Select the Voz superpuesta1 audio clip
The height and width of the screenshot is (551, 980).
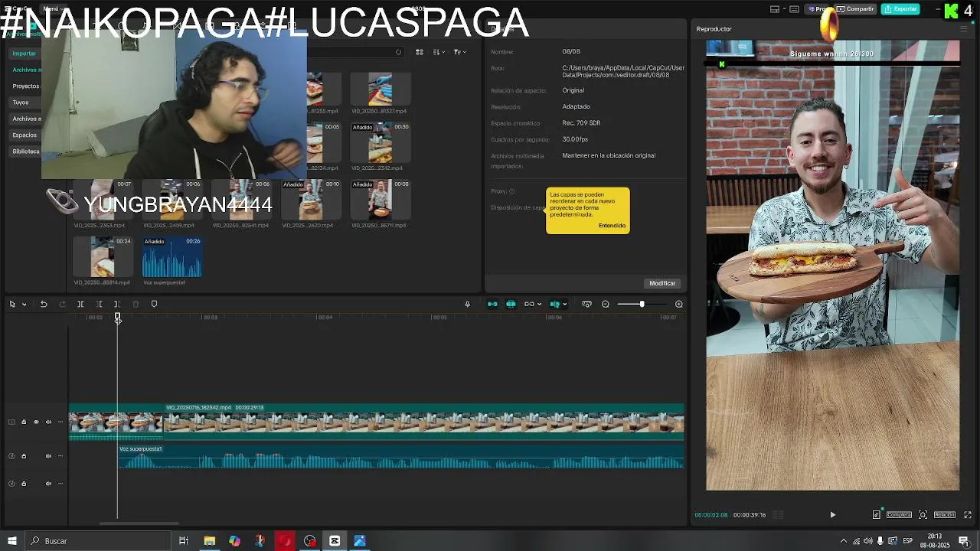coord(400,458)
